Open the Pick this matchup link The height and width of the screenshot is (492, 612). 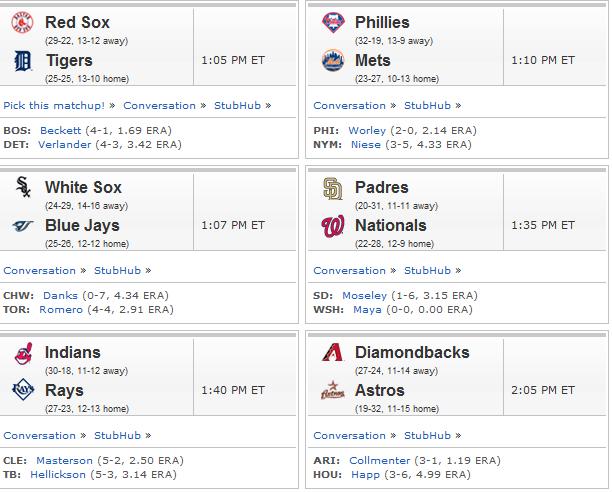(54, 105)
